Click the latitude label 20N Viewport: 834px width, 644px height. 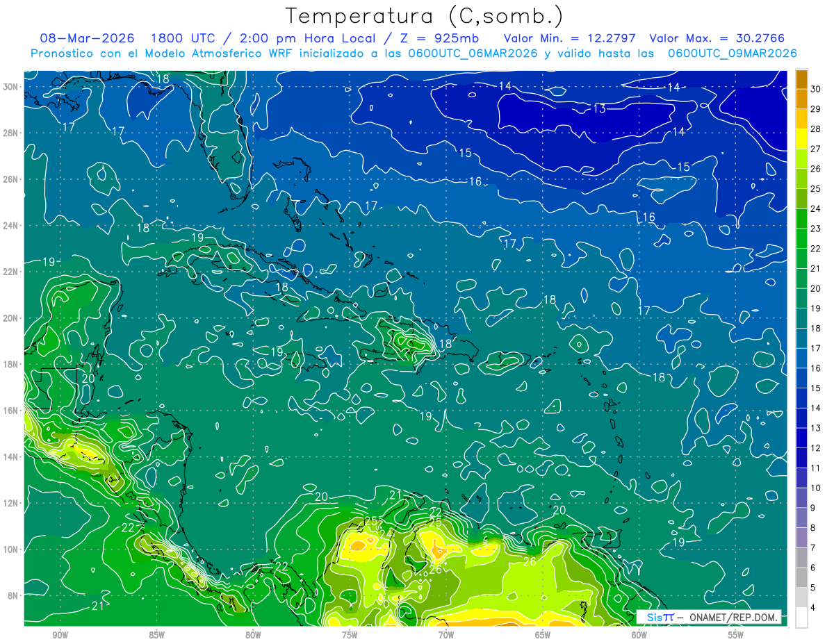(11, 318)
